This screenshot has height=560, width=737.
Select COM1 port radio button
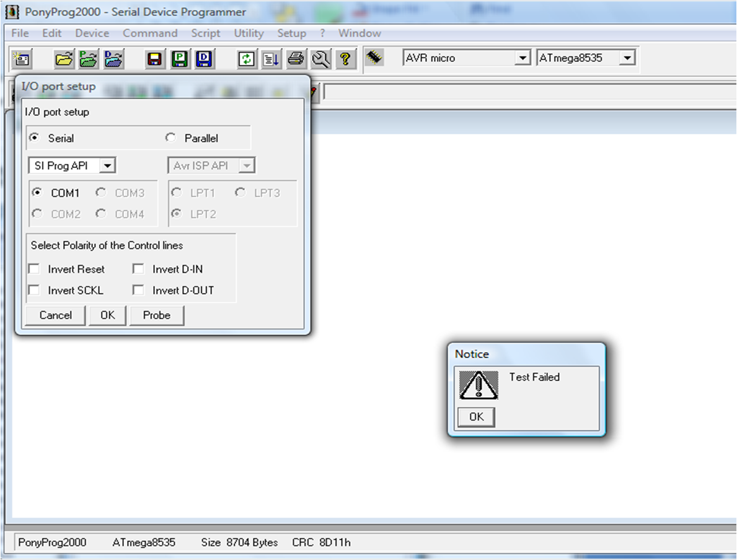coord(37,193)
